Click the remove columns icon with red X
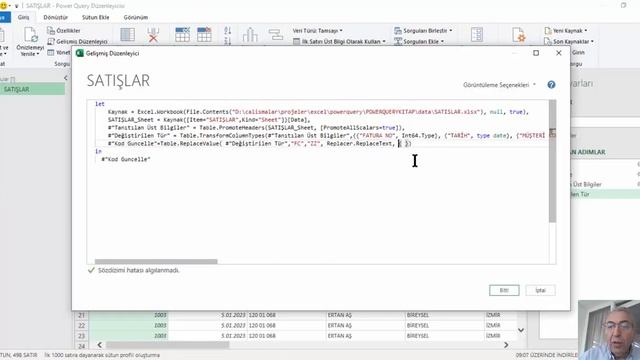 click(153, 35)
